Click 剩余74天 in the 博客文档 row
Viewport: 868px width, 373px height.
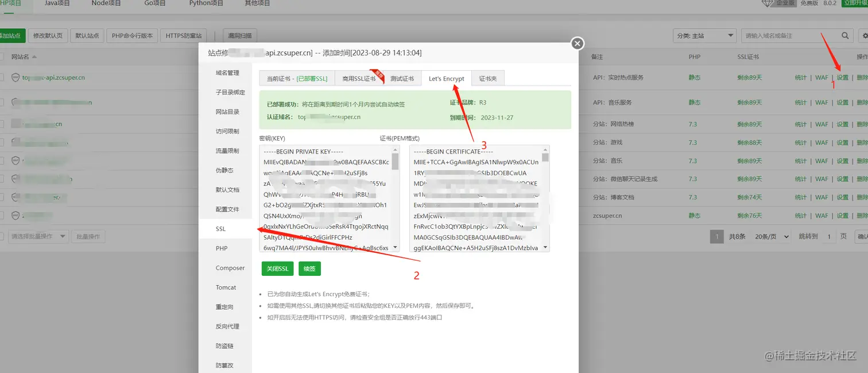coord(749,197)
